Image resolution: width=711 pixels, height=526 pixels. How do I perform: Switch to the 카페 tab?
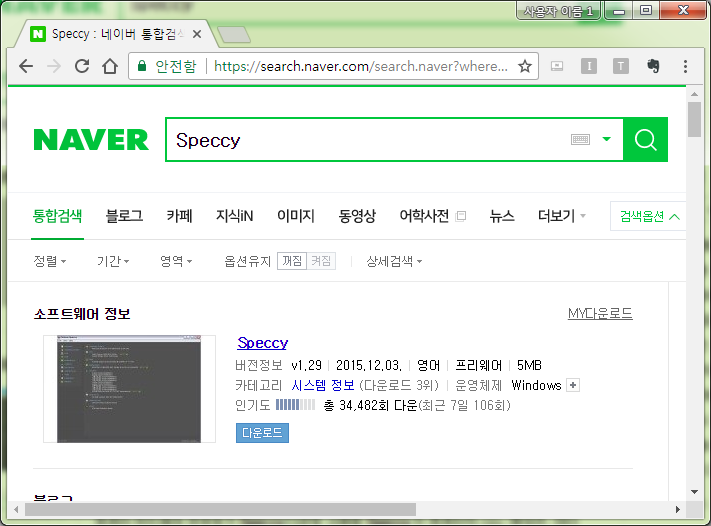tap(180, 216)
